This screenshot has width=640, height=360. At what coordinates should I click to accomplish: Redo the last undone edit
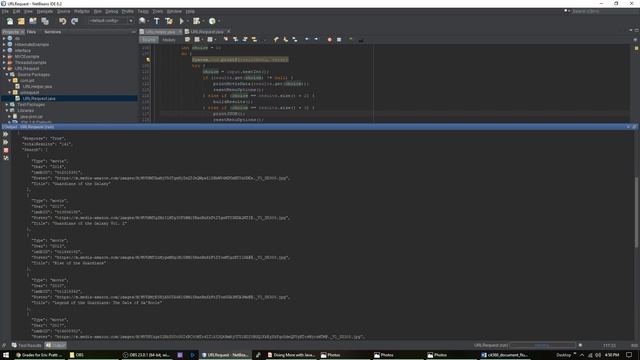[x=74, y=21]
